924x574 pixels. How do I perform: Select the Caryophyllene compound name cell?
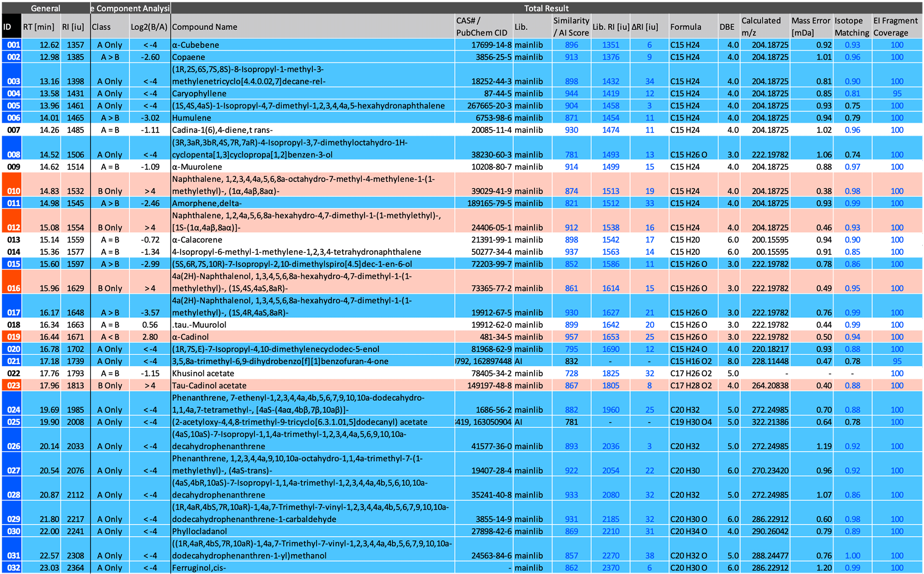coord(199,94)
